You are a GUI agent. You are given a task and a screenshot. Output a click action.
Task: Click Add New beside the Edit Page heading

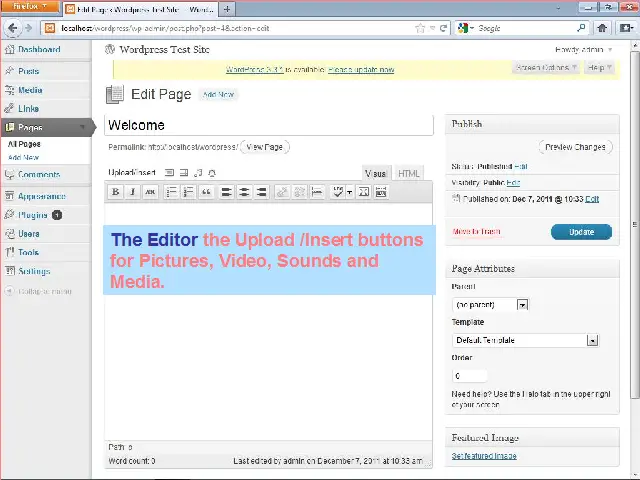point(218,95)
